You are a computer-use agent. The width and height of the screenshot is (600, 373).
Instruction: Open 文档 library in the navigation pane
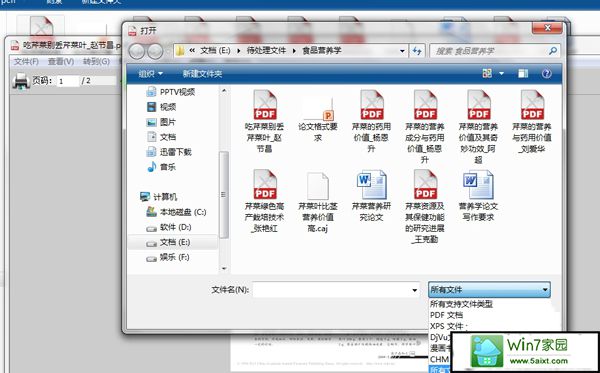coord(161,137)
